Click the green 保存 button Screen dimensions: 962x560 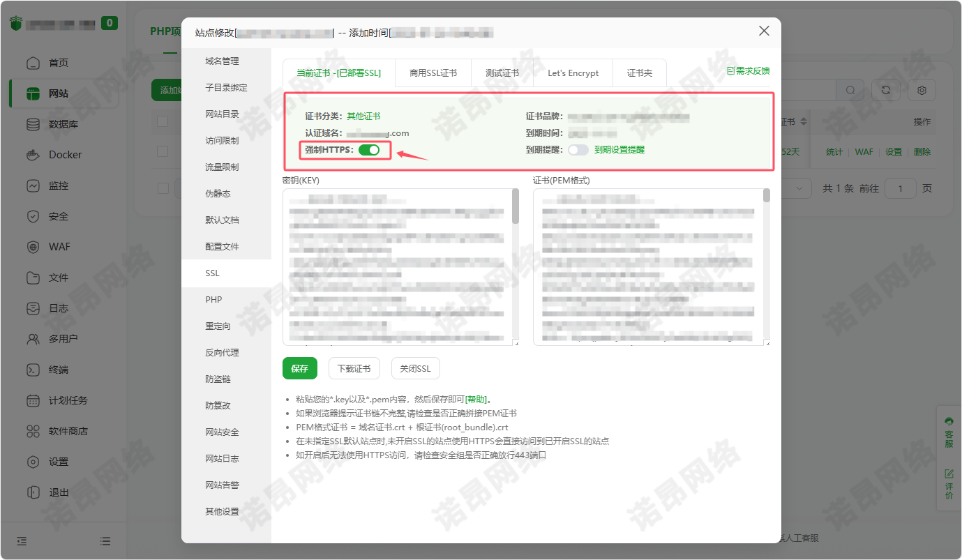pyautogui.click(x=300, y=369)
